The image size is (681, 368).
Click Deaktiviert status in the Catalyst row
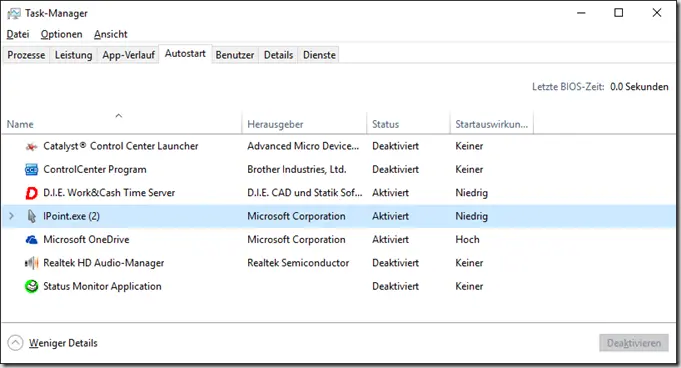[395, 146]
